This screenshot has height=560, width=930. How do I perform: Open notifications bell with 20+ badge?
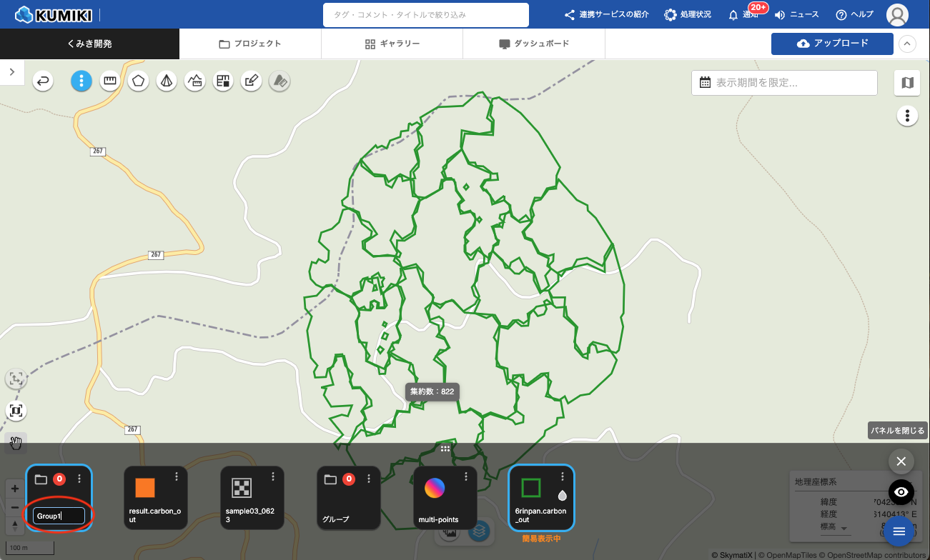(x=733, y=15)
